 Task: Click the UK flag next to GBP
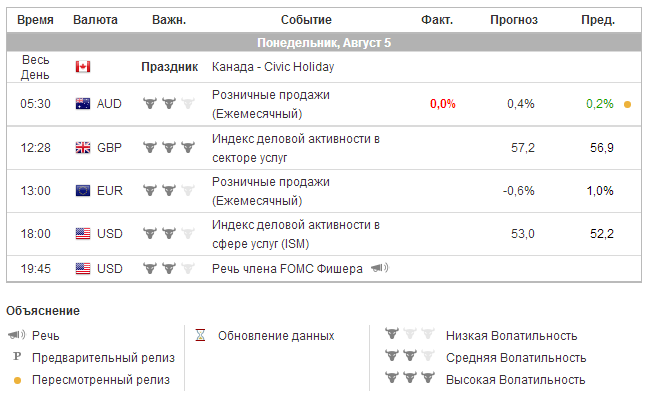click(x=83, y=148)
